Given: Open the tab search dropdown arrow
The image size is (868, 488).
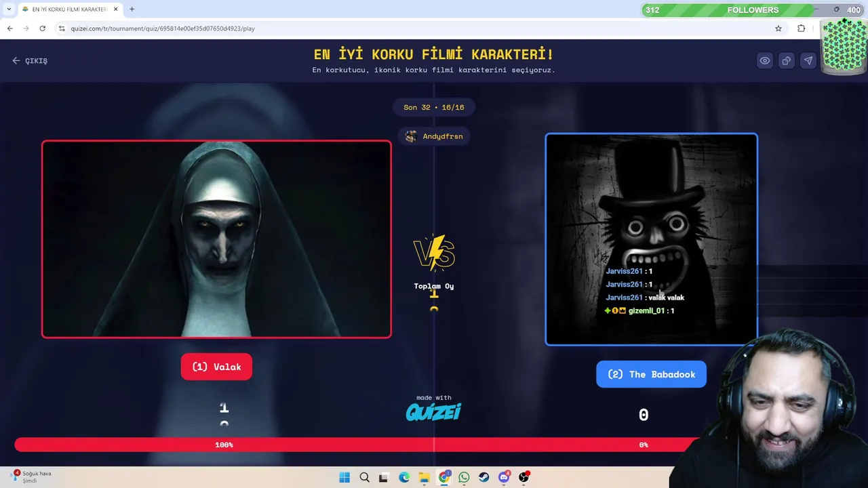Looking at the screenshot, I should pos(9,9).
